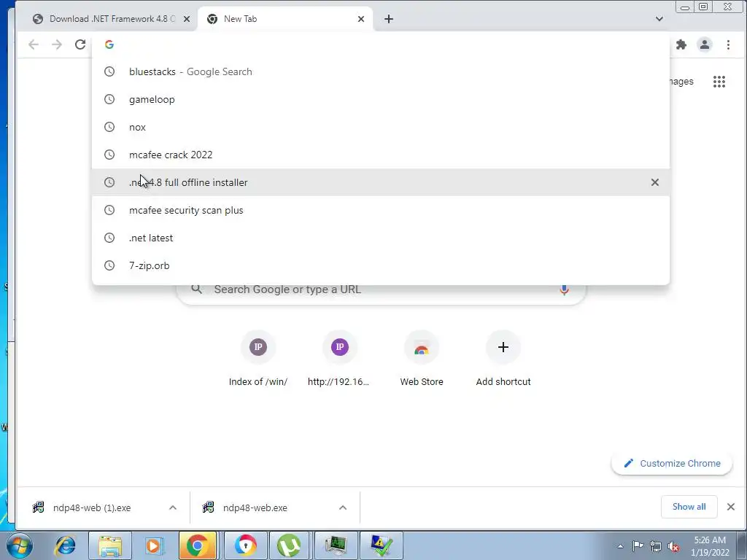Show hidden system tray icons

coord(620,546)
